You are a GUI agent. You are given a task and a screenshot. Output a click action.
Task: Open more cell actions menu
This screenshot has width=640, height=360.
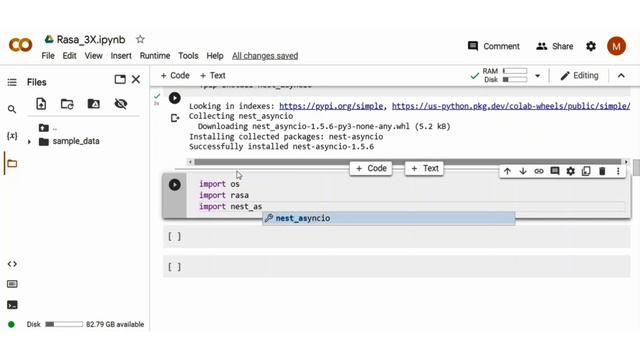pos(618,171)
